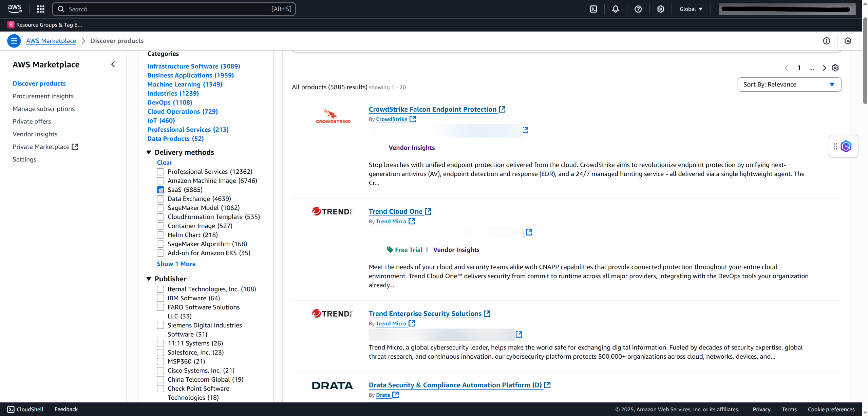Open the Sort By Relevance dropdown
This screenshot has height=416, width=868.
click(x=789, y=84)
